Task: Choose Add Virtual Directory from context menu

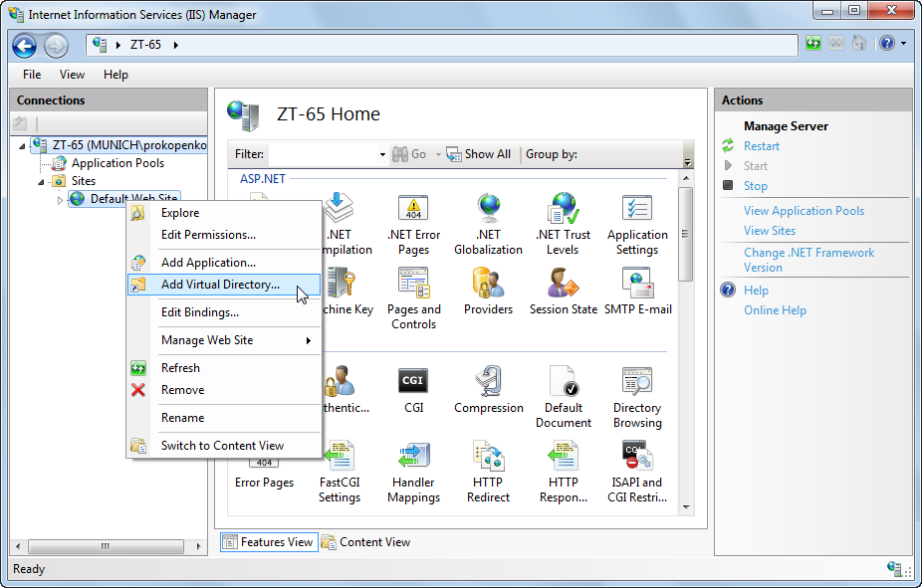Action: pos(224,285)
